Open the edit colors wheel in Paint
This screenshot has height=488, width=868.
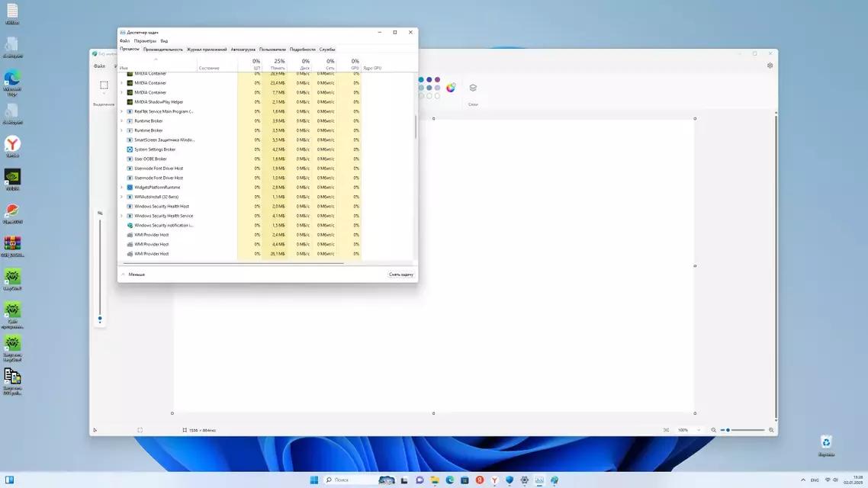pos(451,88)
